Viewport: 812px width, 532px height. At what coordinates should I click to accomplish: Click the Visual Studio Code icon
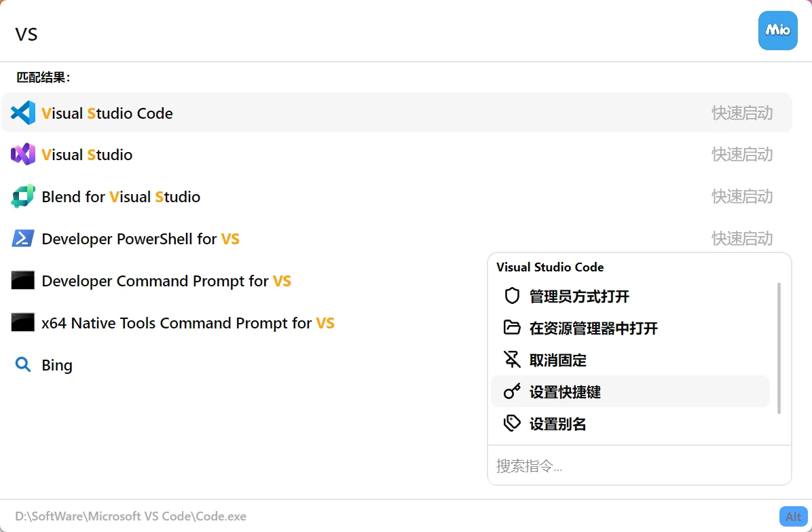click(x=23, y=113)
